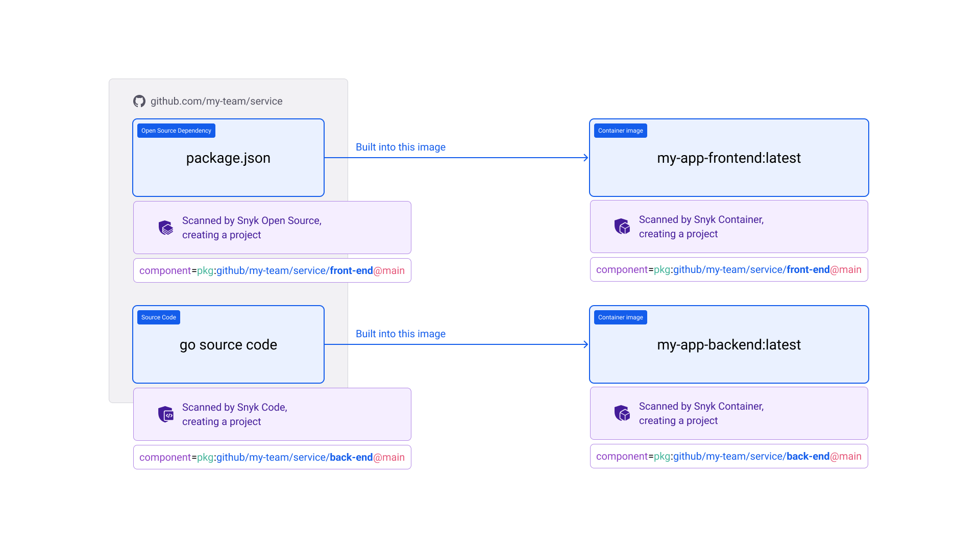This screenshot has height=551, width=980.
Task: Click the Container image badge on my-app-frontend card
Action: [x=620, y=130]
